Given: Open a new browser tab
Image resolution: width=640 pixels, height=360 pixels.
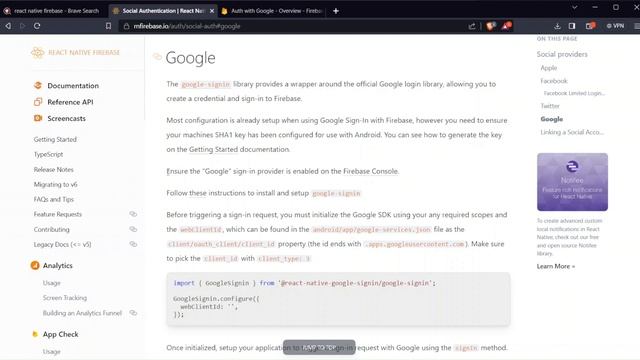Looking at the screenshot, I should (336, 11).
